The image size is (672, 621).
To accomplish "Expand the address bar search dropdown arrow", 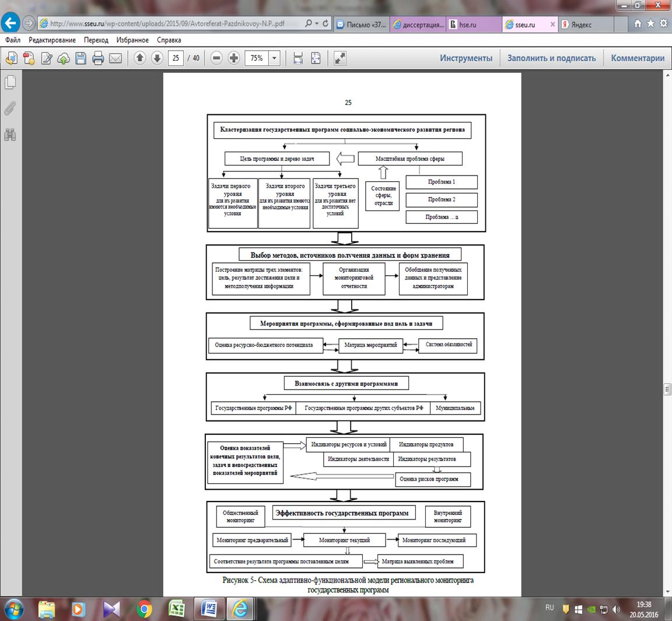I will pos(317,24).
